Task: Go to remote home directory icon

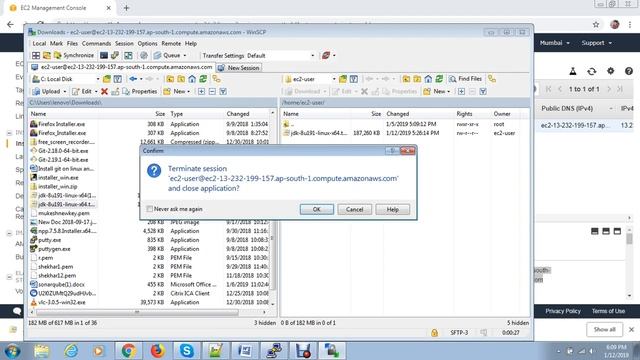Action: coord(428,79)
